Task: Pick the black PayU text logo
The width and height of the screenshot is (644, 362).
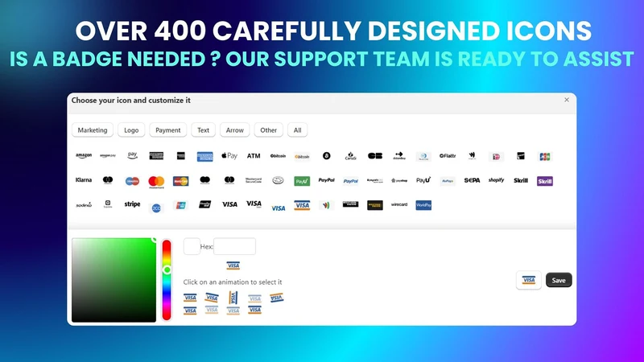Action: [423, 179]
